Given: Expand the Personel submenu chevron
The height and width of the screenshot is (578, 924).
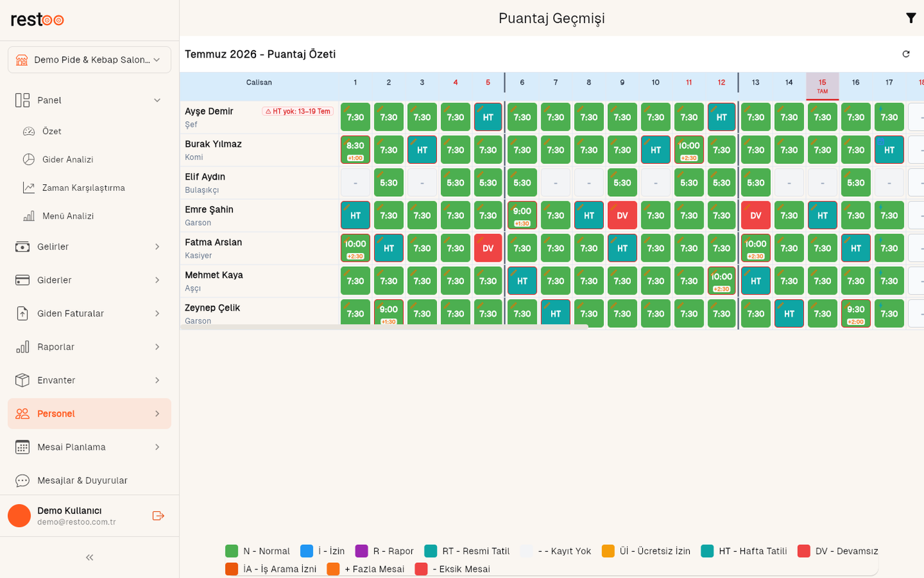Looking at the screenshot, I should [x=157, y=414].
